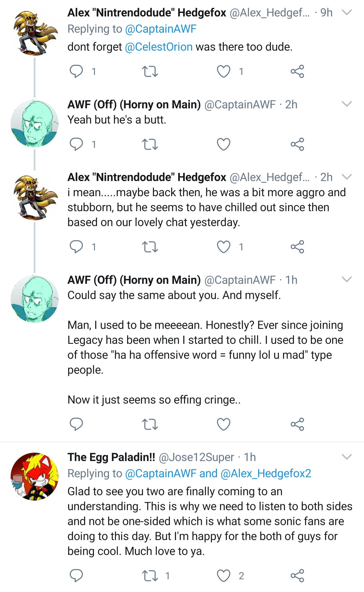The width and height of the screenshot is (364, 592).
Task: Share The Egg Paladin's tweet
Action: 297,576
